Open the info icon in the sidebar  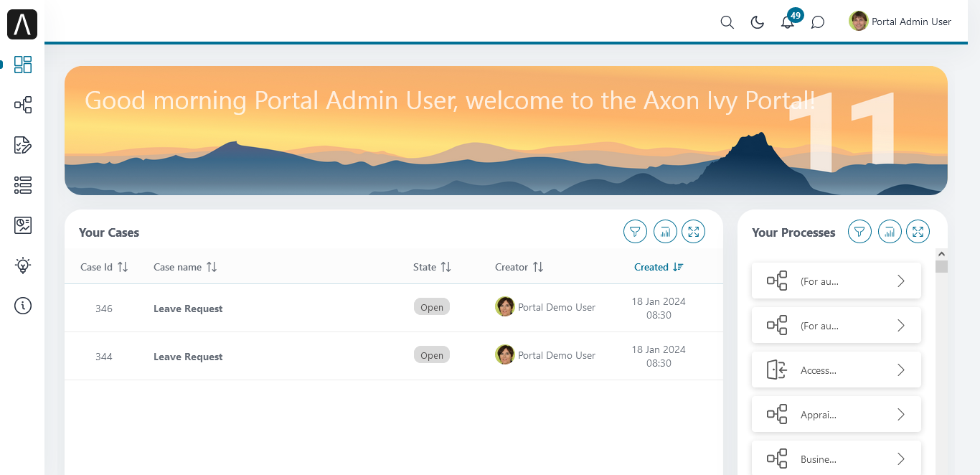pyautogui.click(x=23, y=306)
